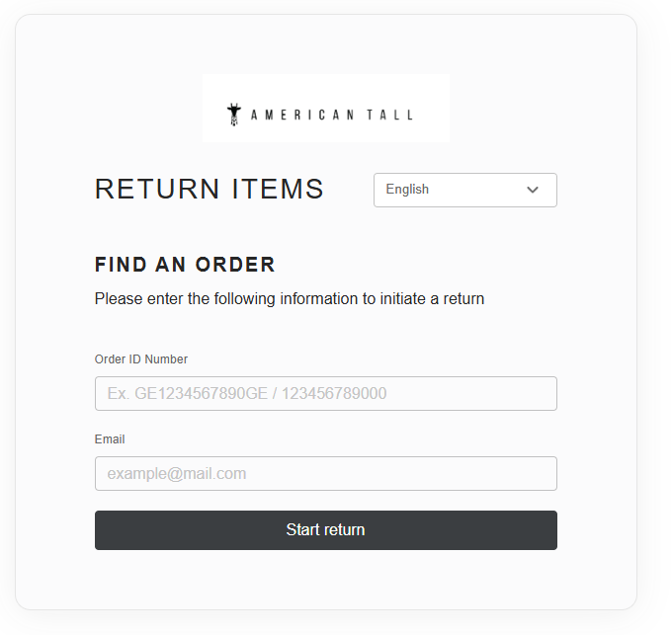Click the word AMERICAN in the logo
672x635 pixels.
pyautogui.click(x=302, y=115)
